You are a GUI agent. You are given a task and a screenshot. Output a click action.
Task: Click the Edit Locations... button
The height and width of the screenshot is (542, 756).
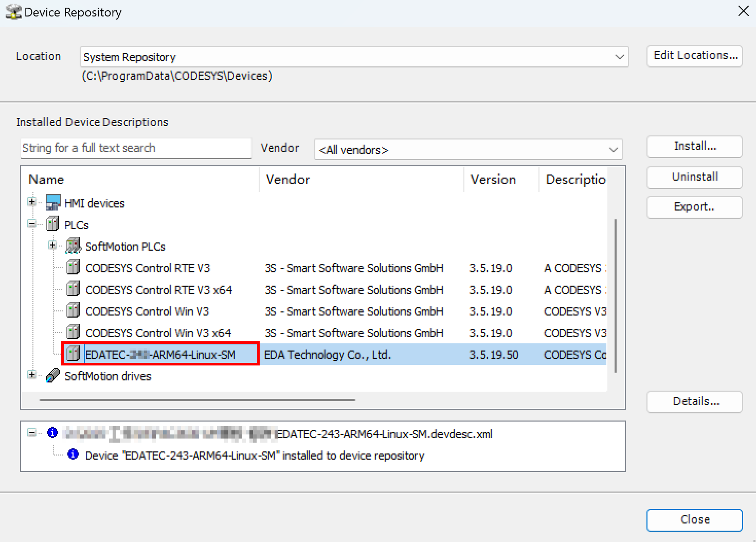[x=694, y=56]
